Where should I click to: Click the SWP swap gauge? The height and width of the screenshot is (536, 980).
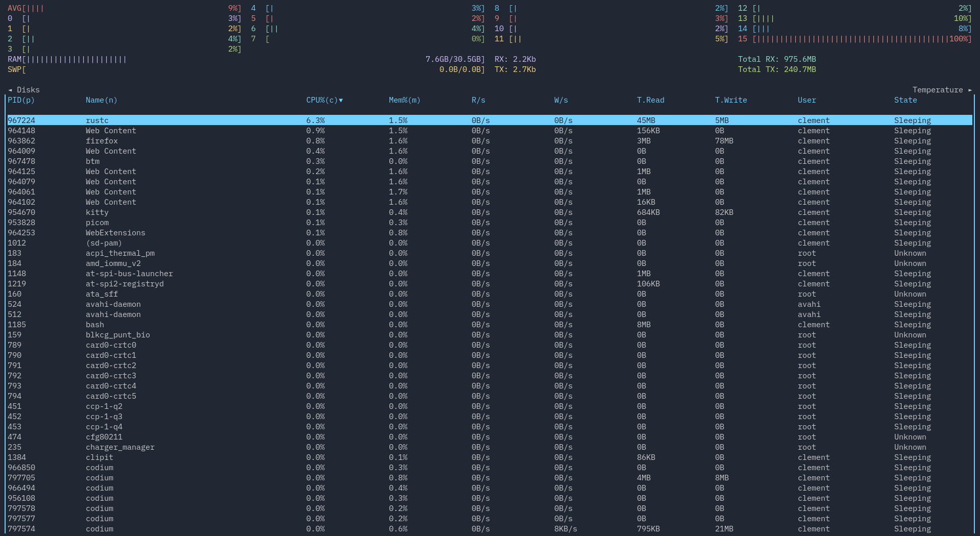coord(66,69)
